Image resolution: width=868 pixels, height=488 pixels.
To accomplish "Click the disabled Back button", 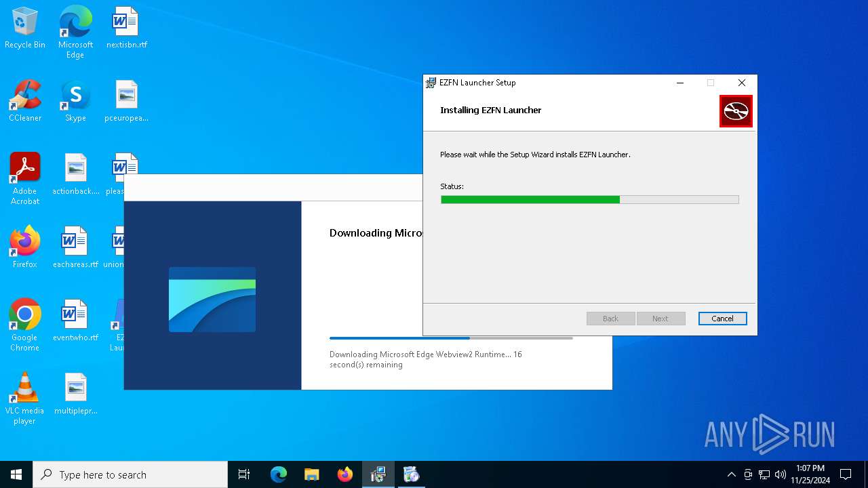I will tap(610, 319).
